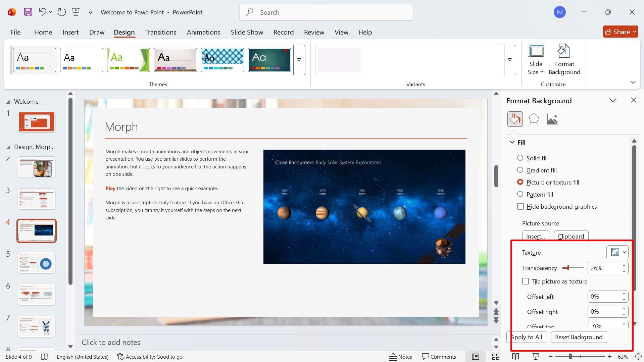The image size is (644, 362).
Task: Open the File menu
Action: tap(15, 32)
